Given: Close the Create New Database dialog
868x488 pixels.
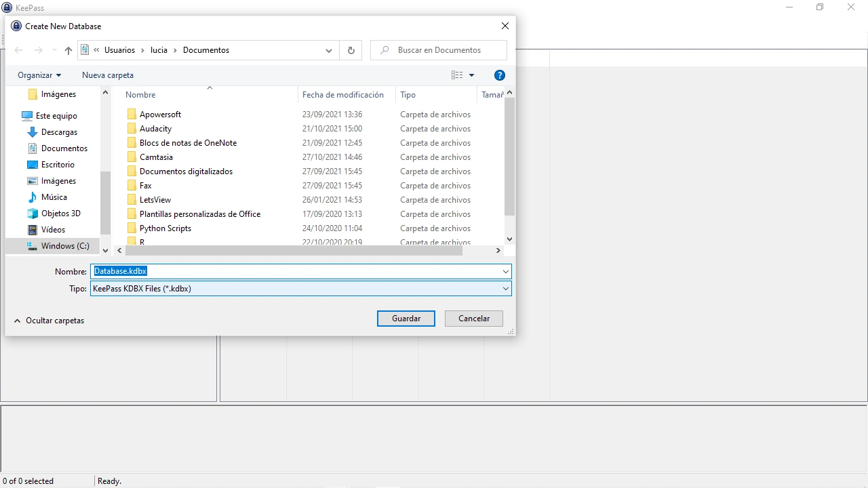Looking at the screenshot, I should (x=505, y=26).
